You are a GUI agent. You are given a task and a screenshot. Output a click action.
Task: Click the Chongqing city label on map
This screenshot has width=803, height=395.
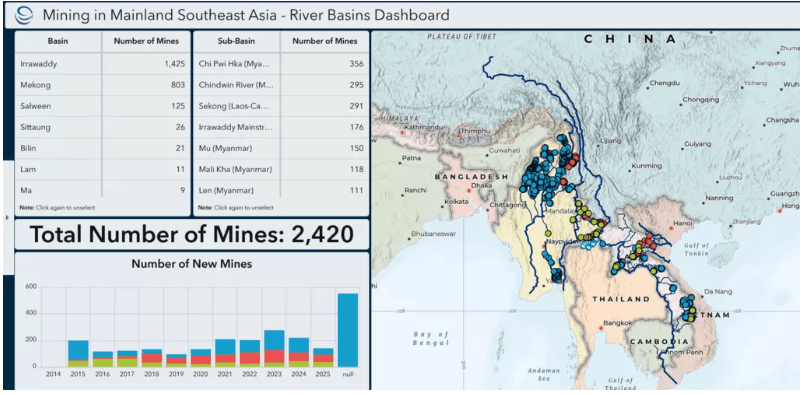click(x=701, y=100)
